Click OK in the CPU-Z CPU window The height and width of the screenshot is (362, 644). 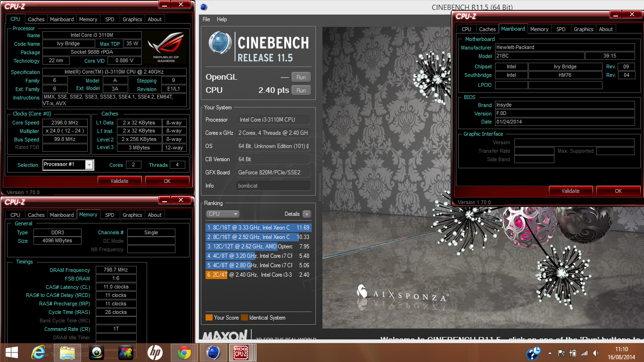pos(167,181)
